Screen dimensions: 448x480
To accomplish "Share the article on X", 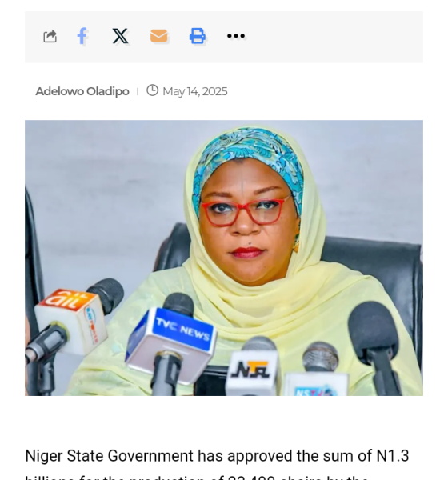I will click(120, 36).
